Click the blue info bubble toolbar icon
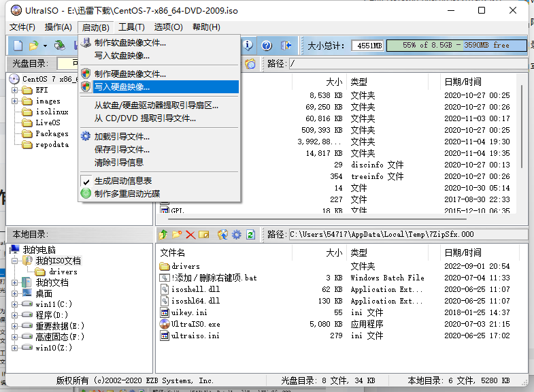Image resolution: width=534 pixels, height=392 pixels. [x=248, y=46]
